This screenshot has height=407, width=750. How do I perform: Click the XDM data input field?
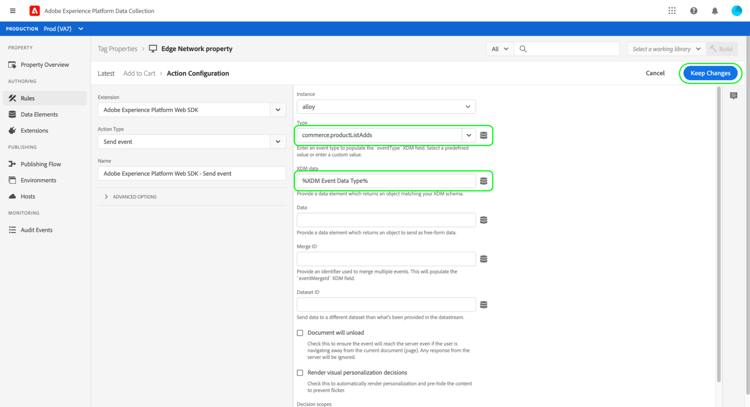coord(386,181)
